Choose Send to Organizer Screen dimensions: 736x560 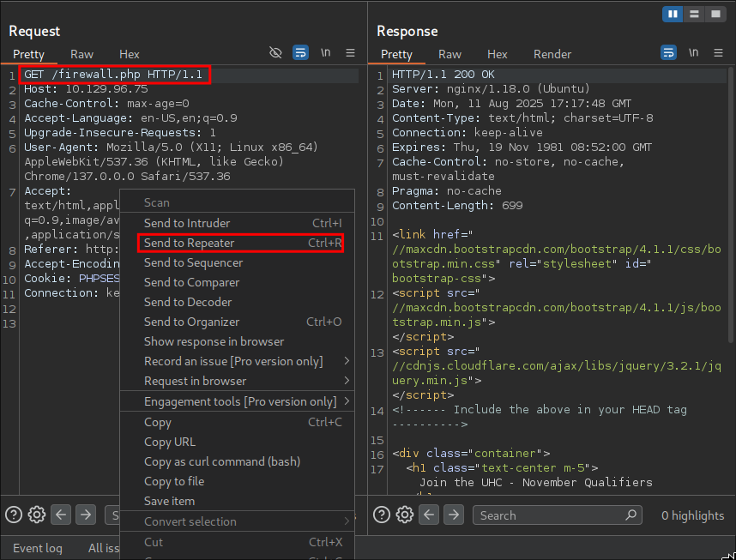click(237, 322)
